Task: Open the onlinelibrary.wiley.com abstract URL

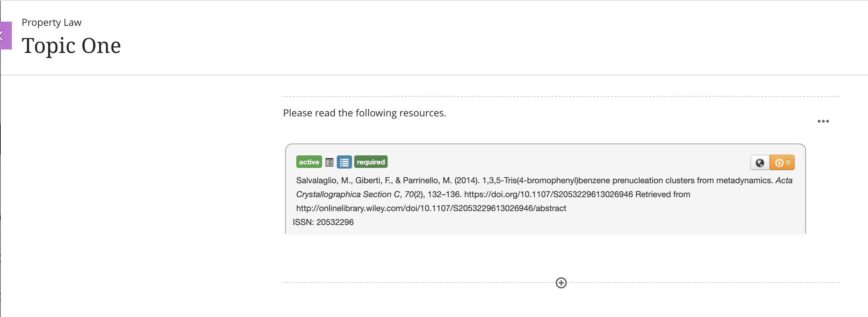Action: [431, 208]
